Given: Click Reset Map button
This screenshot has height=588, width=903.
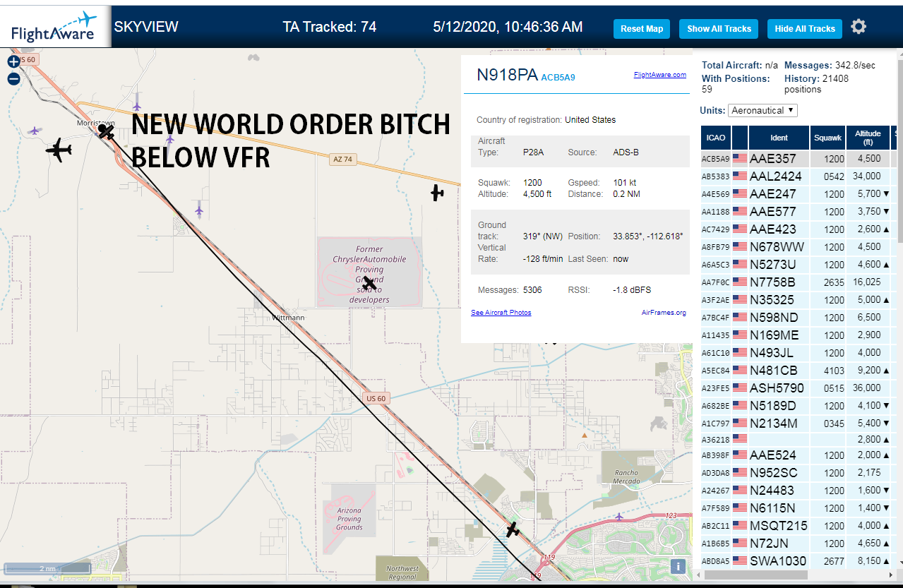Looking at the screenshot, I should tap(642, 29).
